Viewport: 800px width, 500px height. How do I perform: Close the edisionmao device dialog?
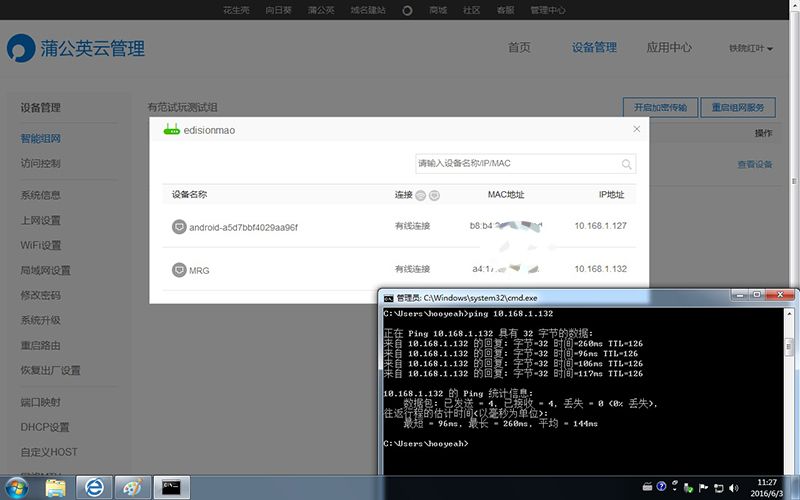pos(636,129)
